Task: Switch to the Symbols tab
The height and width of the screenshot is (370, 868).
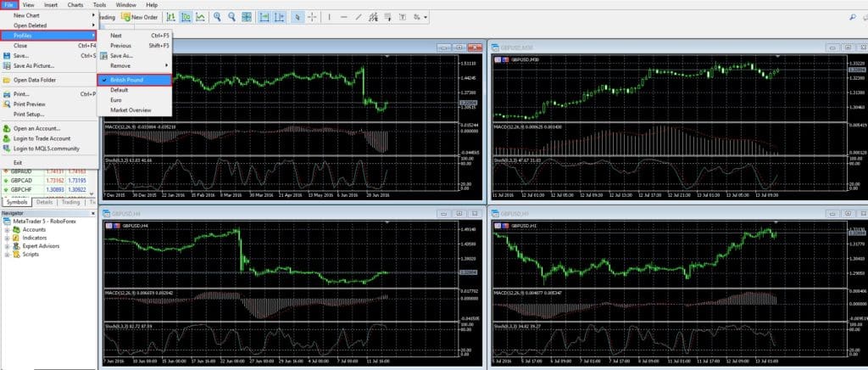Action: (17, 202)
